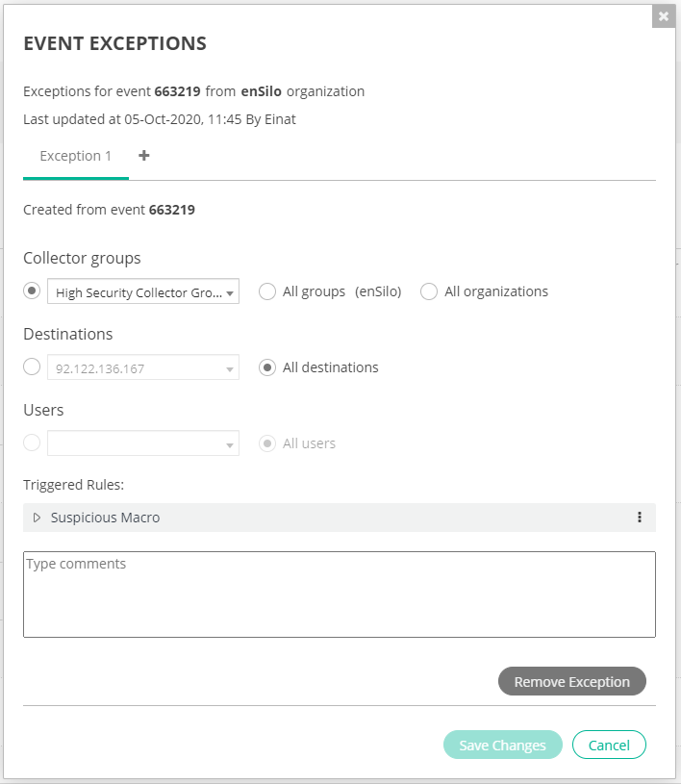
Task: Switch to Exception 1 tab
Action: [76, 156]
